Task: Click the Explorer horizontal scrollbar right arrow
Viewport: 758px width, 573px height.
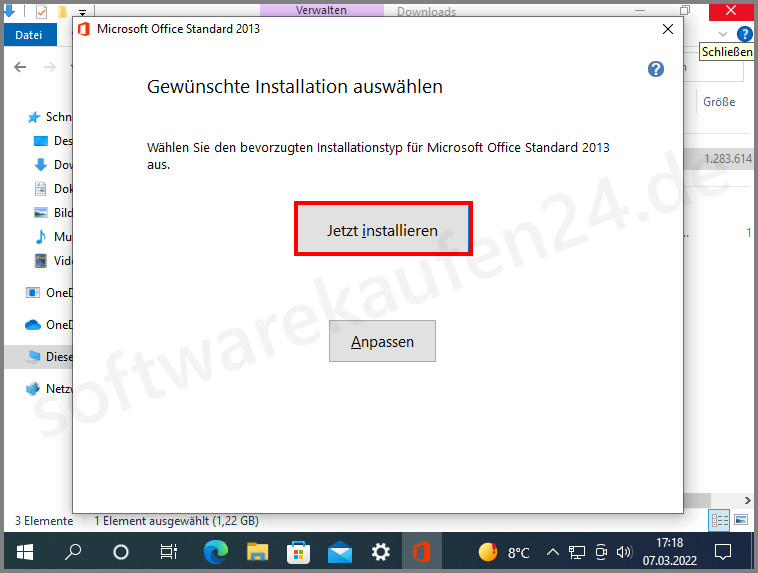Action: pyautogui.click(x=747, y=500)
